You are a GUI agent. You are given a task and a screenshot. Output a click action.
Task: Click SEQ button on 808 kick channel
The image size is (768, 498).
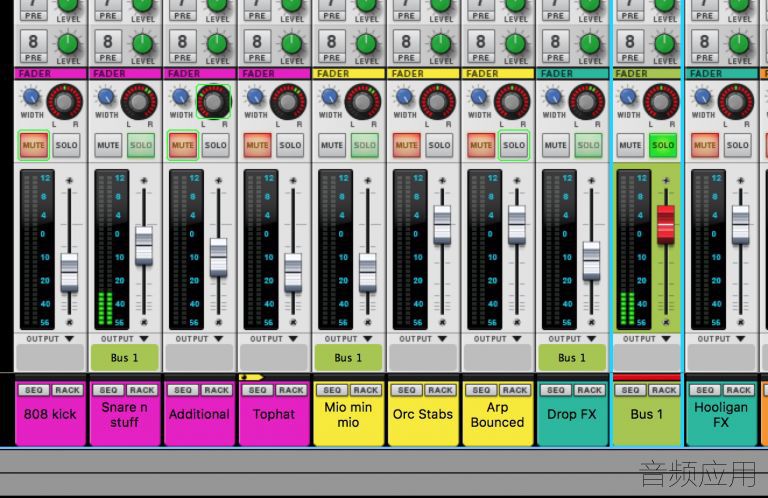pos(34,390)
